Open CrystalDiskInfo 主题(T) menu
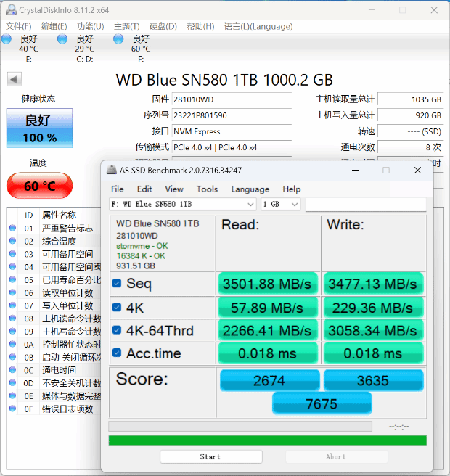Image resolution: width=450 pixels, height=476 pixels. tap(126, 27)
